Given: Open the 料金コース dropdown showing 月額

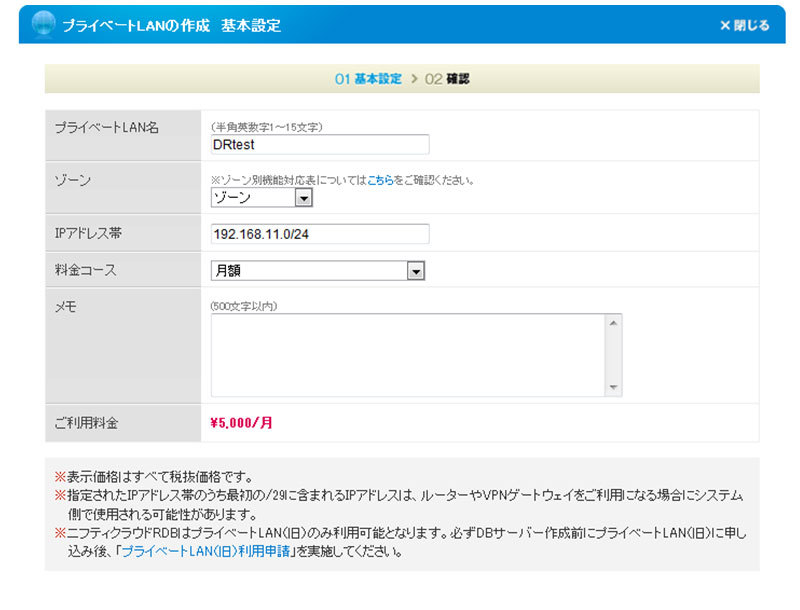Looking at the screenshot, I should click(x=318, y=270).
